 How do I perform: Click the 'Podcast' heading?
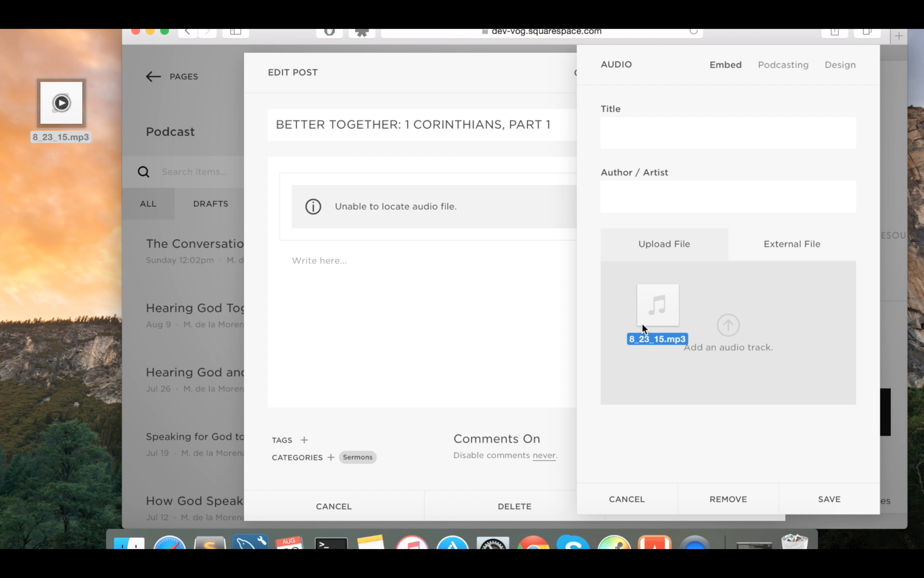[170, 132]
